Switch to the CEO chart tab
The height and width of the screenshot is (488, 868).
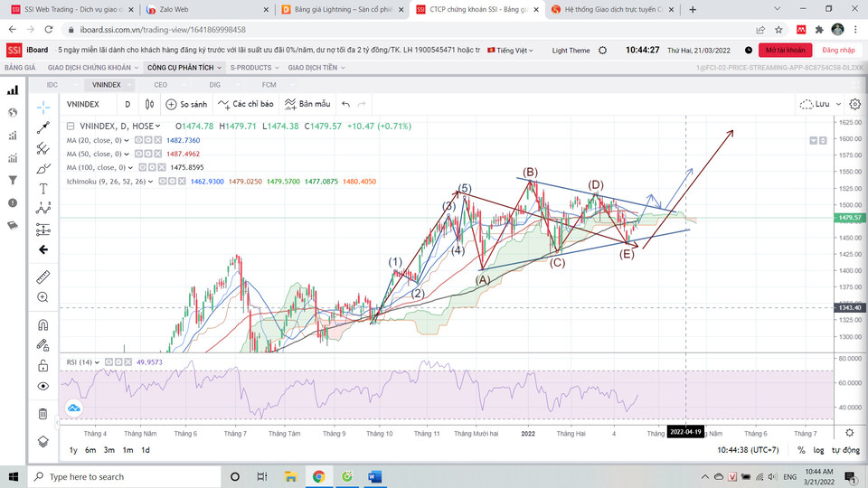click(160, 85)
